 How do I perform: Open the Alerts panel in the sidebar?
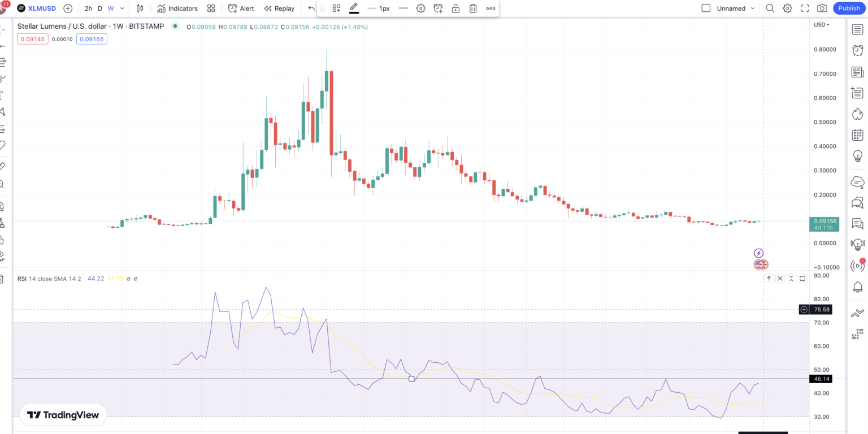pyautogui.click(x=857, y=50)
